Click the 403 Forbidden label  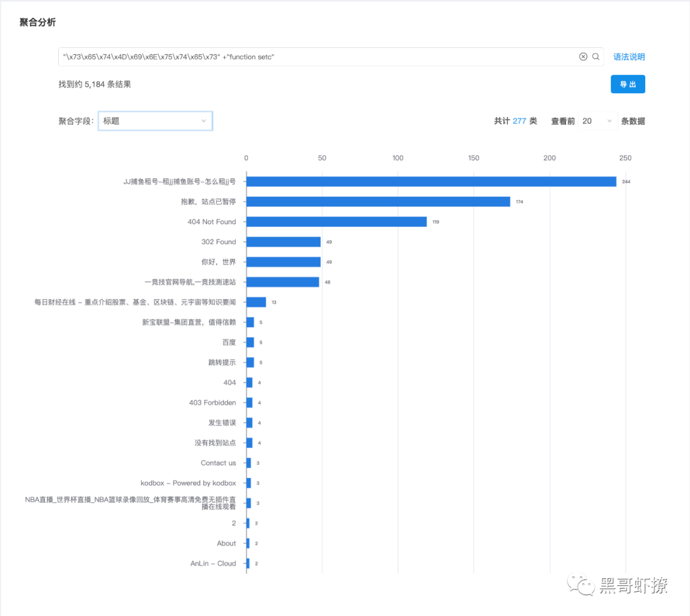[213, 403]
